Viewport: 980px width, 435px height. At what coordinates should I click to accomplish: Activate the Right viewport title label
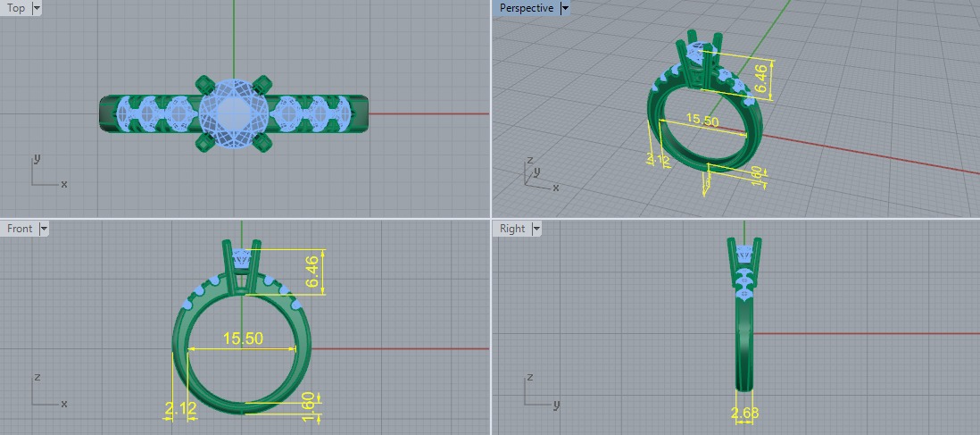[x=512, y=229]
